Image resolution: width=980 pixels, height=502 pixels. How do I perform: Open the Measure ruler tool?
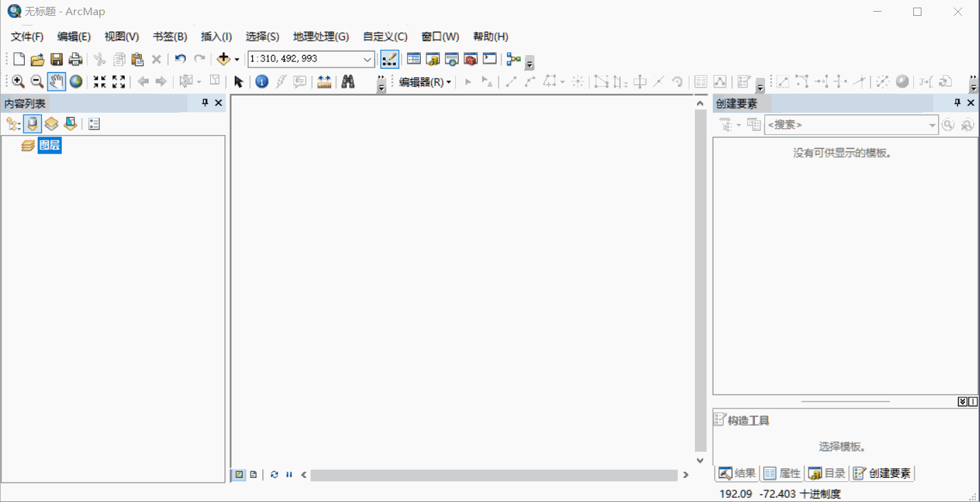click(x=324, y=82)
